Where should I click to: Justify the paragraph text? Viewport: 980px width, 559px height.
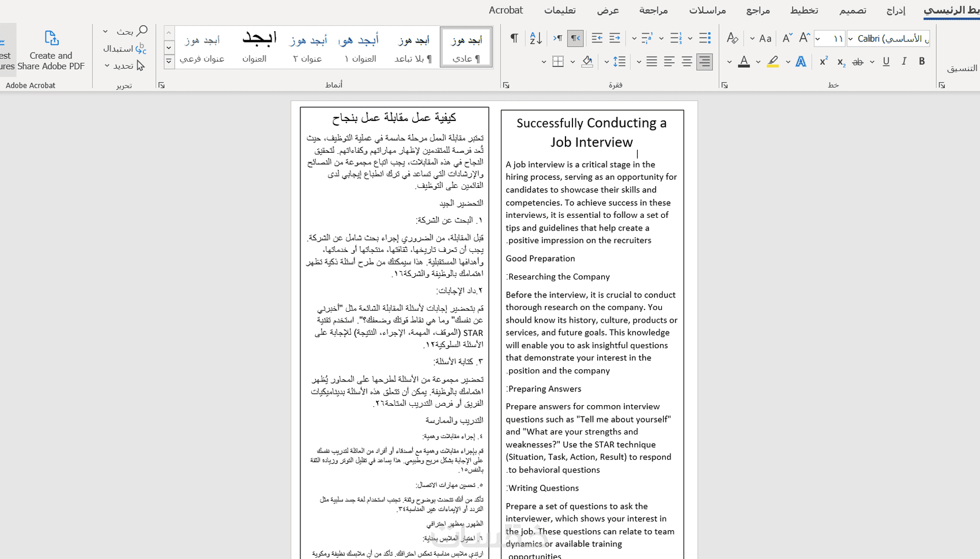[x=651, y=62]
